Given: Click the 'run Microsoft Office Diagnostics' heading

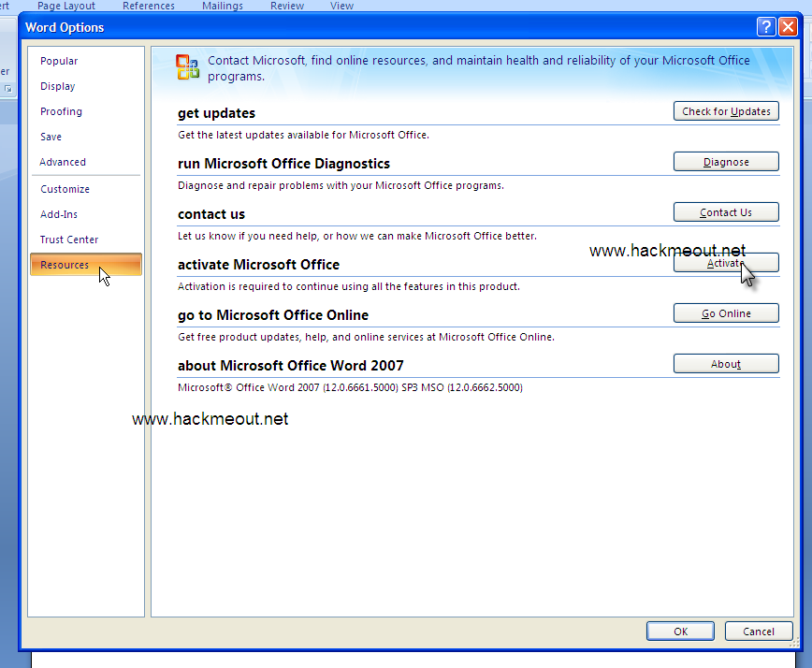Looking at the screenshot, I should (x=283, y=164).
